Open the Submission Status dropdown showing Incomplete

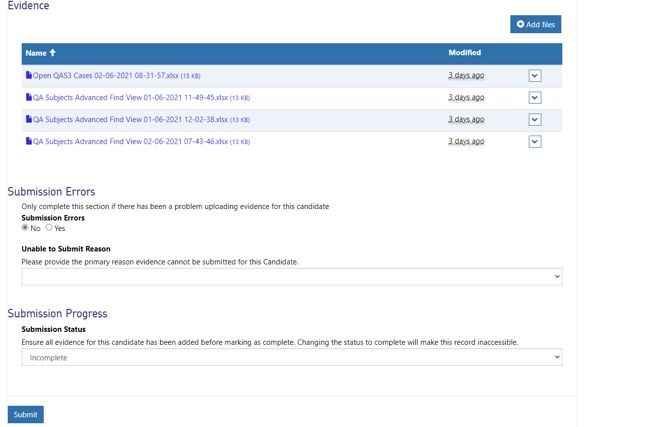coord(292,357)
